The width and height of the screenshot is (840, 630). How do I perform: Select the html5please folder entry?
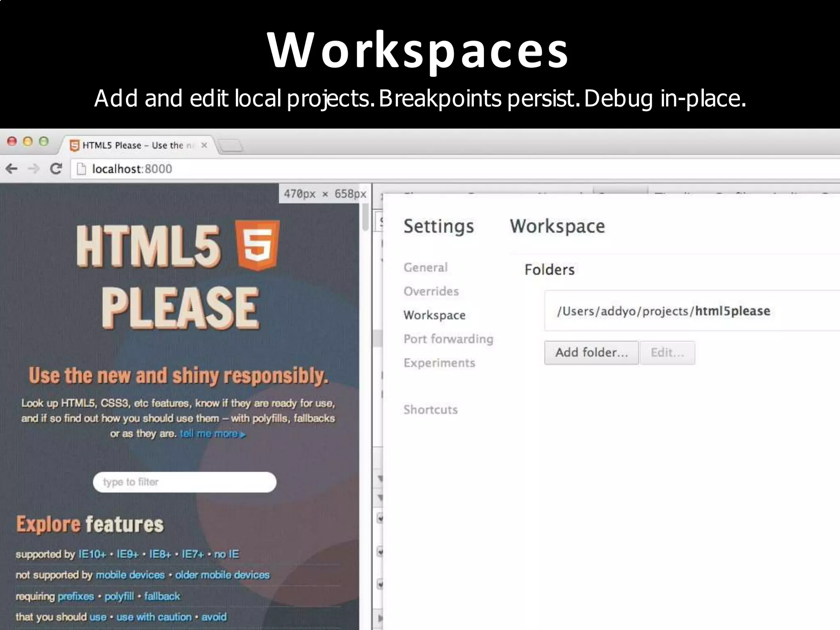[x=692, y=311]
